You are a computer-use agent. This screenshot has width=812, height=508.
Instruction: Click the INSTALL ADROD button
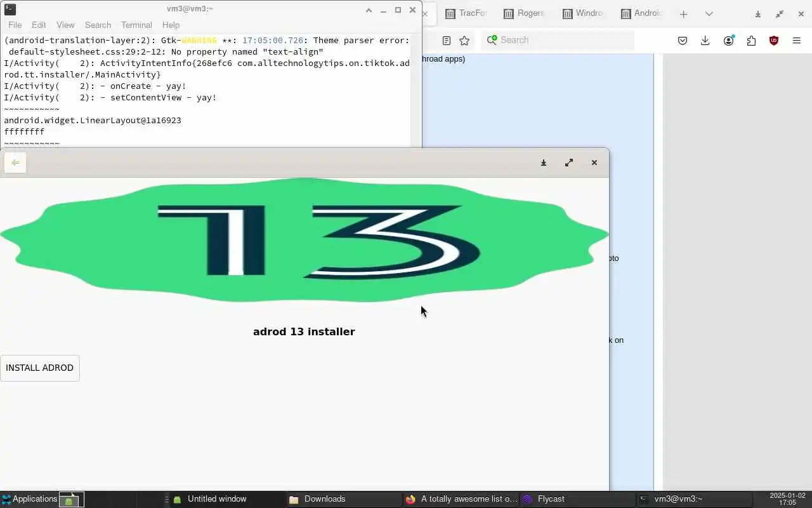click(x=40, y=368)
